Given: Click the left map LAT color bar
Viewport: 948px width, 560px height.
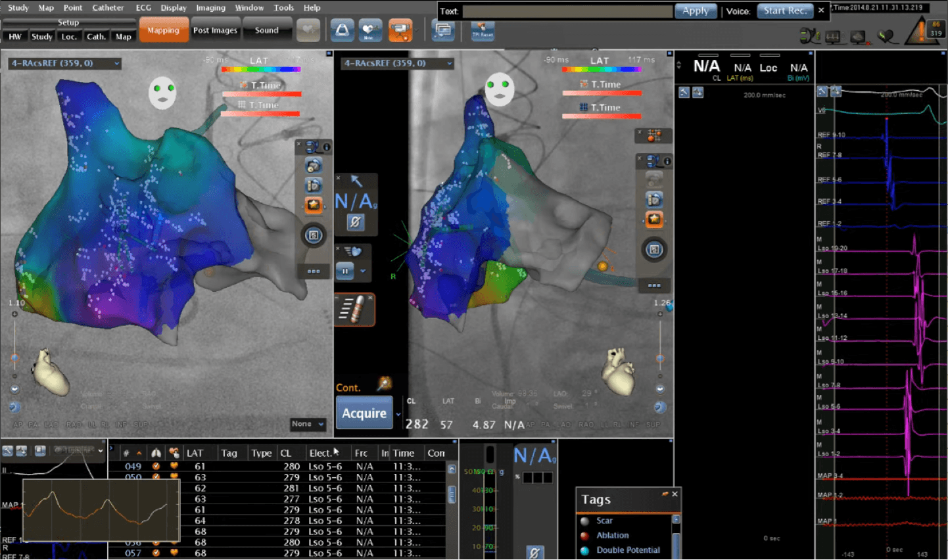Looking at the screenshot, I should pyautogui.click(x=261, y=69).
